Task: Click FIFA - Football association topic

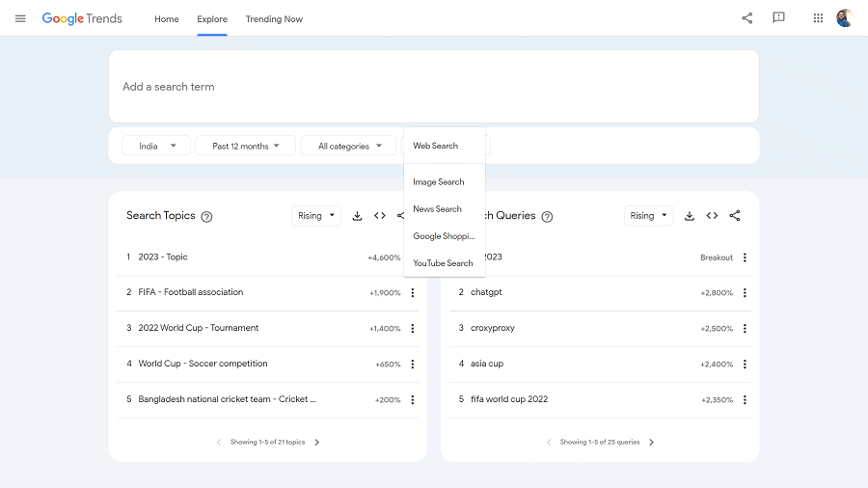Action: 191,292
